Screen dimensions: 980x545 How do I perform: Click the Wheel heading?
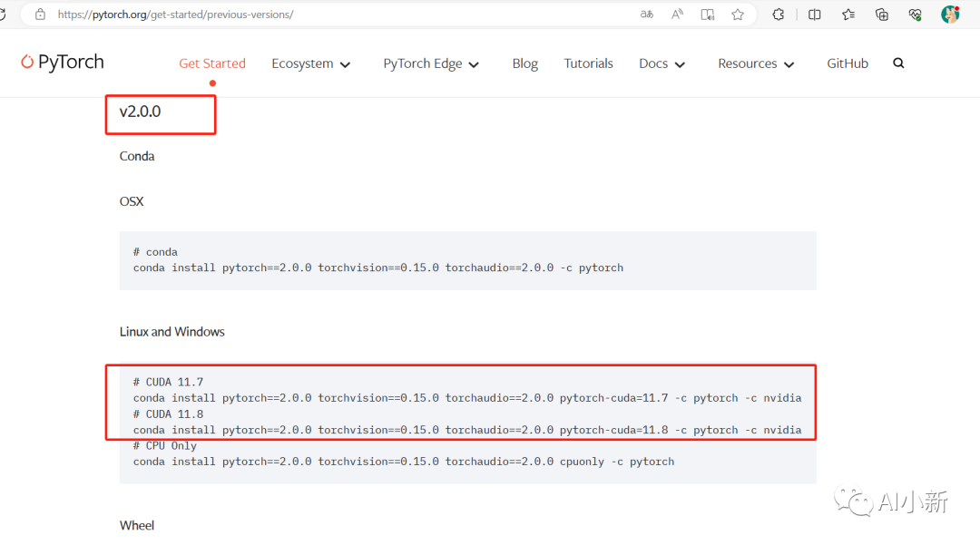tap(137, 526)
